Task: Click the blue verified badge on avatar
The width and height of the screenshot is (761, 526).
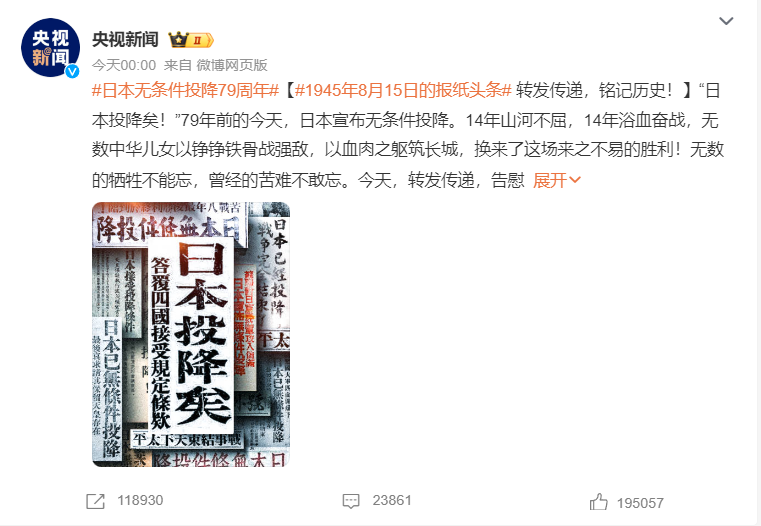Action: 72,71
